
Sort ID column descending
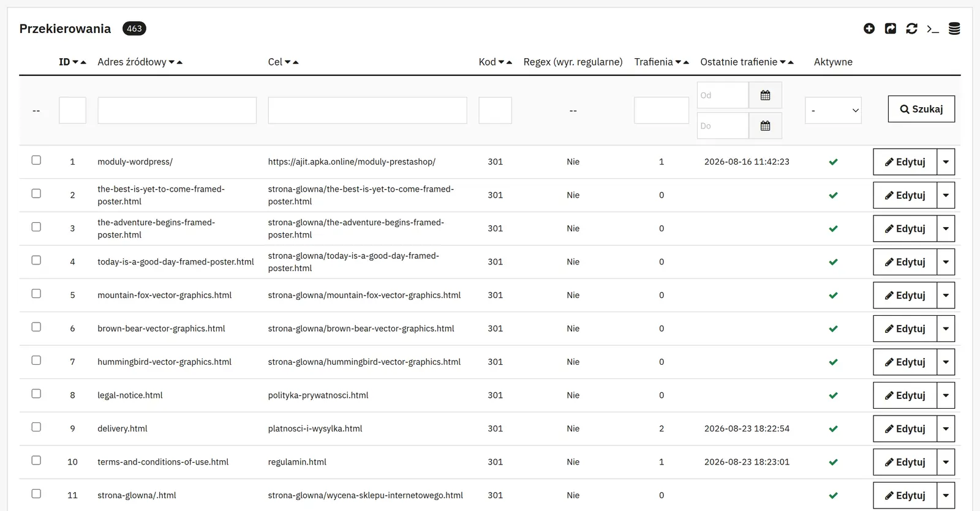(75, 62)
